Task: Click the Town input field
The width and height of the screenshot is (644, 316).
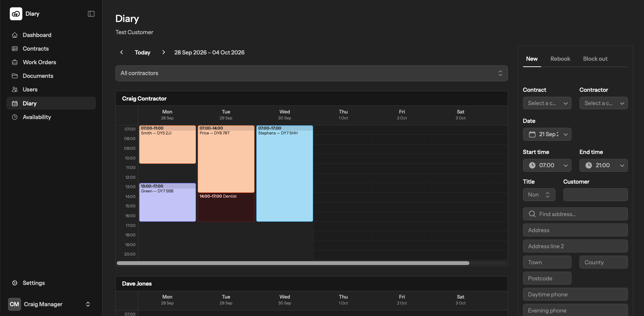Action: click(x=547, y=262)
